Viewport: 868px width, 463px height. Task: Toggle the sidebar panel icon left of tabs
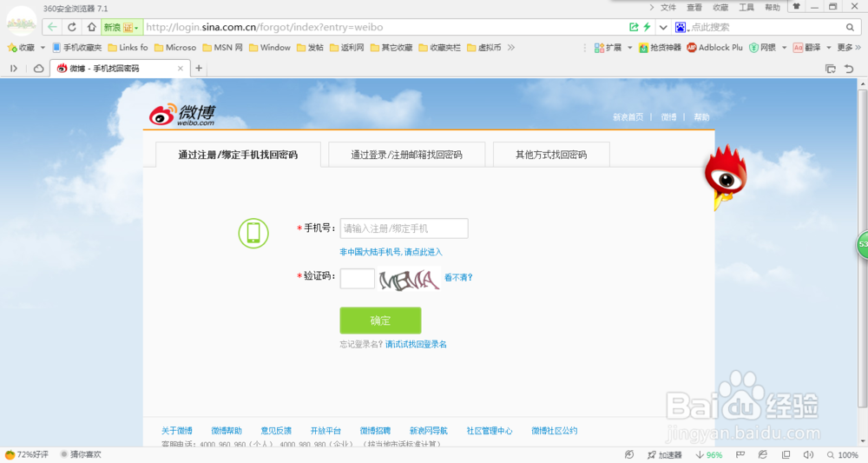(x=14, y=68)
